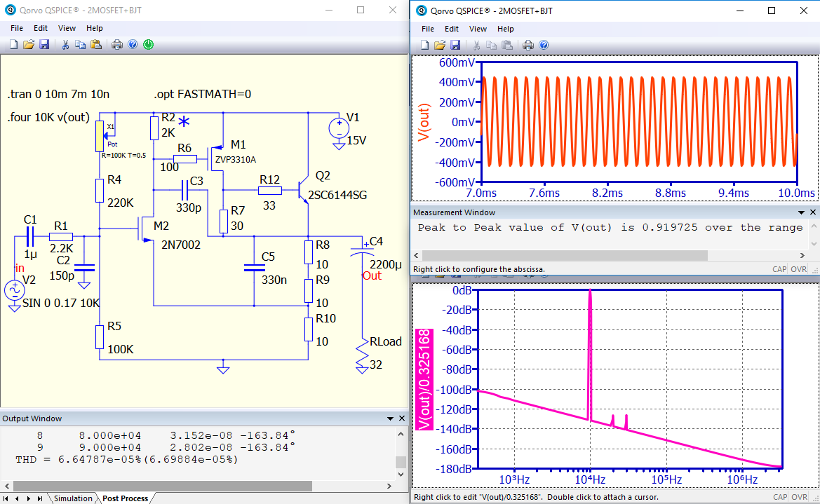Image resolution: width=820 pixels, height=504 pixels.
Task: Click Print icon in right waveform window
Action: click(x=528, y=45)
